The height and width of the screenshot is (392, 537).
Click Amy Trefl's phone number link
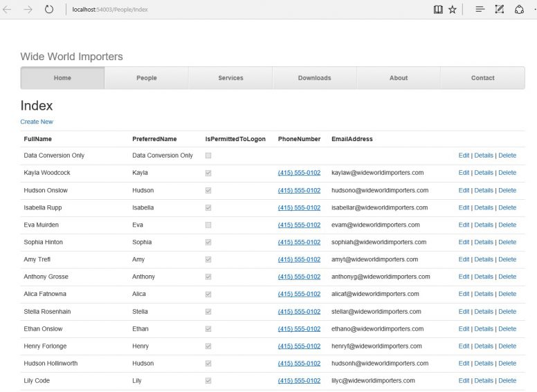299,259
